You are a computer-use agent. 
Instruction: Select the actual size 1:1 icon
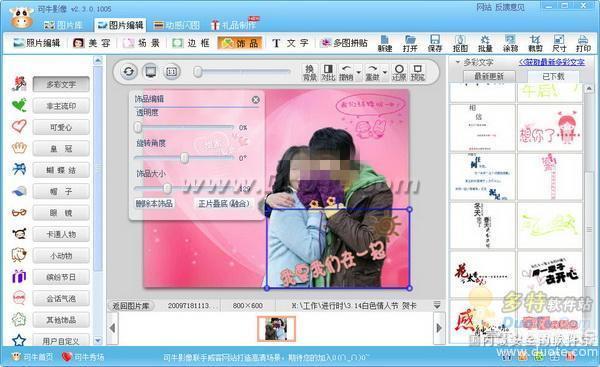pos(172,72)
